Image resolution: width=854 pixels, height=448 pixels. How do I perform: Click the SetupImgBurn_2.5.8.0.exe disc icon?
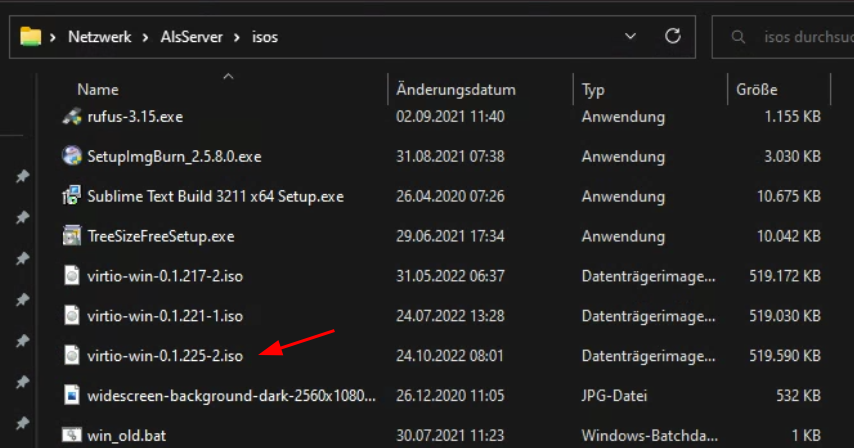point(71,156)
